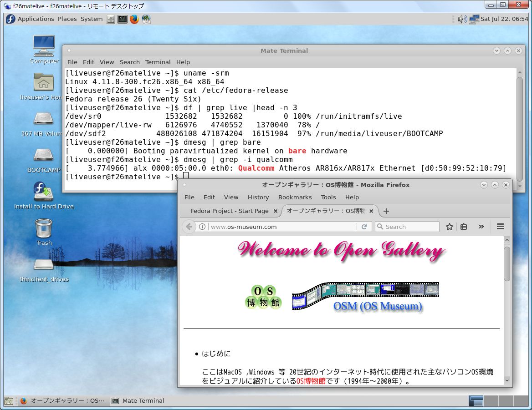The height and width of the screenshot is (410, 532).
Task: Open a new tab with plus button
Action: point(386,211)
